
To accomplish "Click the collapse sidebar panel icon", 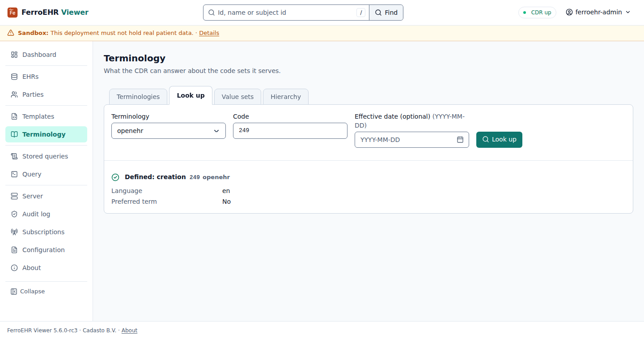I will click(14, 292).
